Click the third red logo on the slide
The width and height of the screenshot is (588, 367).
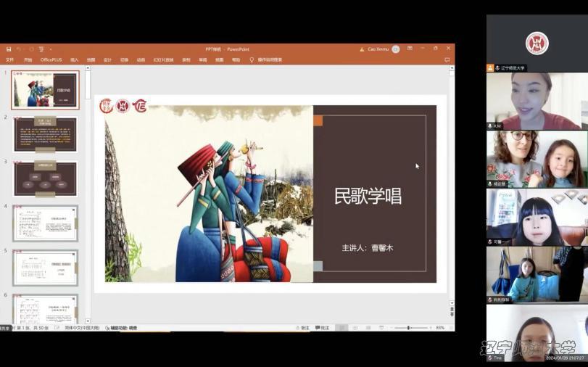[x=140, y=106]
